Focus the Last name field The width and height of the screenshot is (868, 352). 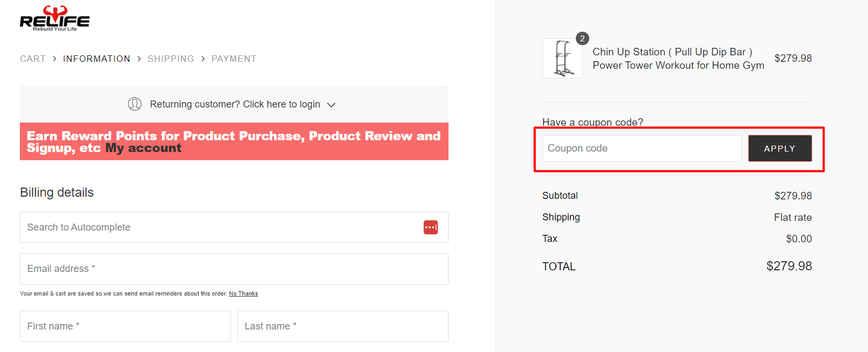(343, 326)
